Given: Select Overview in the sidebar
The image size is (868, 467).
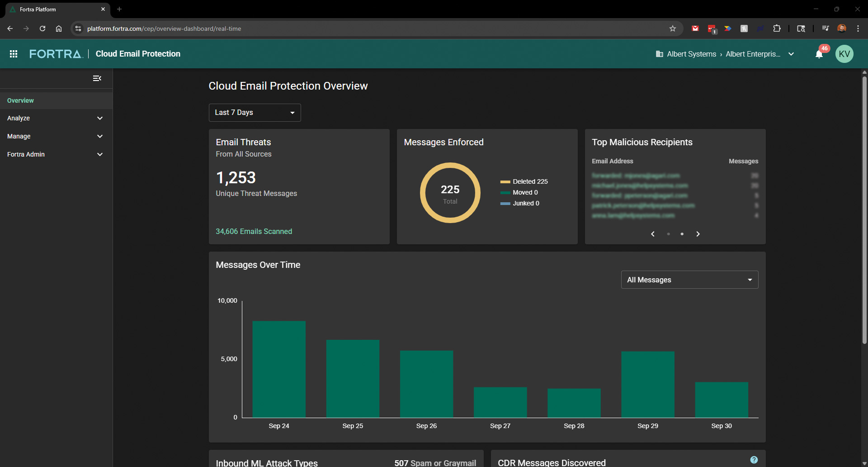Looking at the screenshot, I should click(x=20, y=100).
